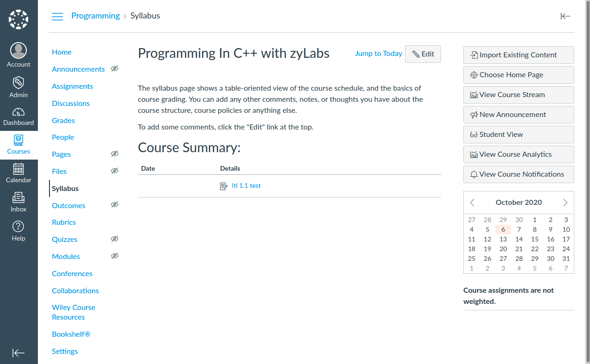590x364 pixels.
Task: Toggle the course navigation hamburger menu
Action: point(57,16)
